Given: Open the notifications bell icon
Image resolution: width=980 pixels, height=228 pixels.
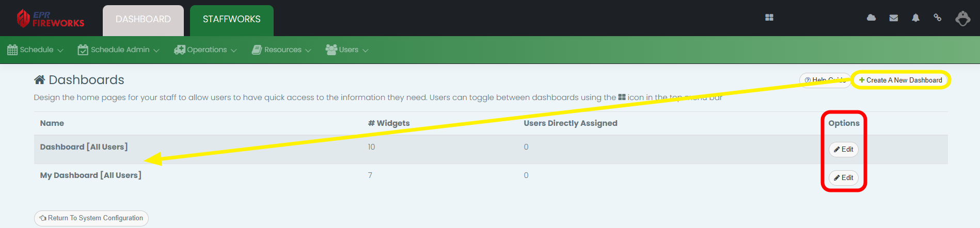Looking at the screenshot, I should (x=915, y=18).
